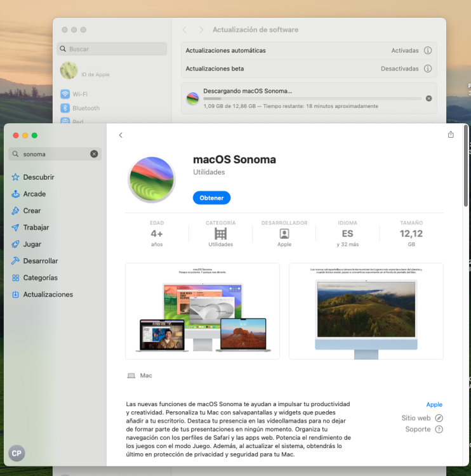Click the App Store vertical scrollbar

[x=466, y=166]
